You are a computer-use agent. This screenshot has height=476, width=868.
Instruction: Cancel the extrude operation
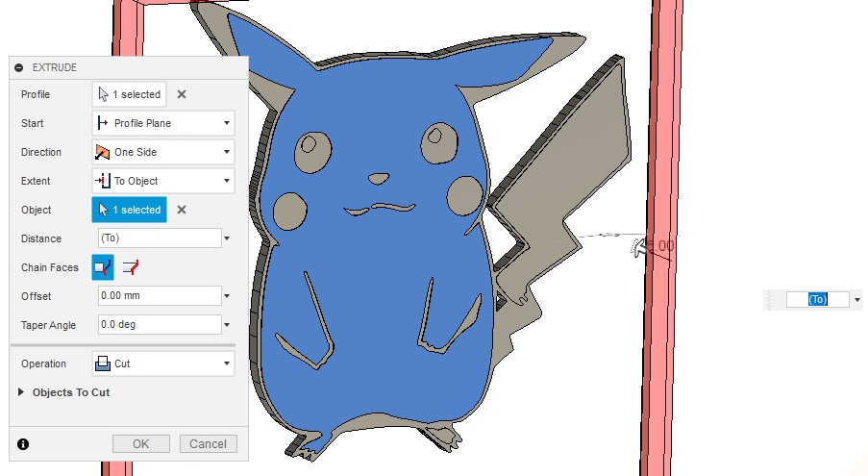coord(209,444)
